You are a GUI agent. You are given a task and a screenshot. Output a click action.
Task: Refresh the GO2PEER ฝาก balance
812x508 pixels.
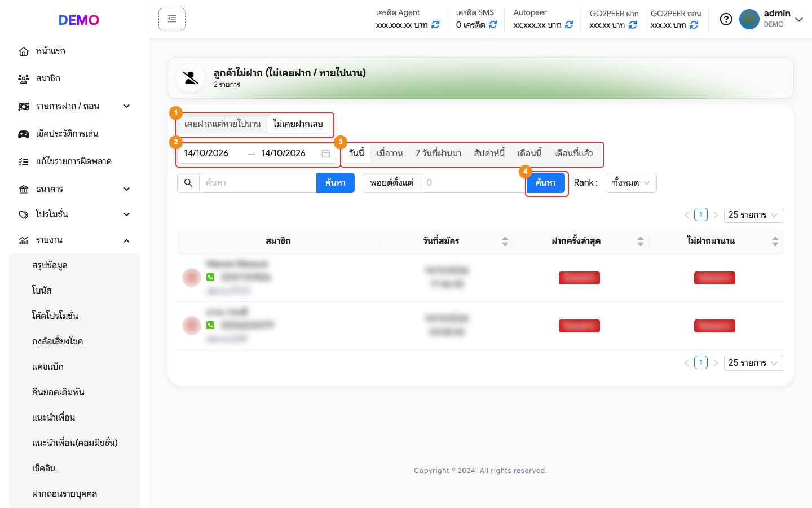(633, 25)
